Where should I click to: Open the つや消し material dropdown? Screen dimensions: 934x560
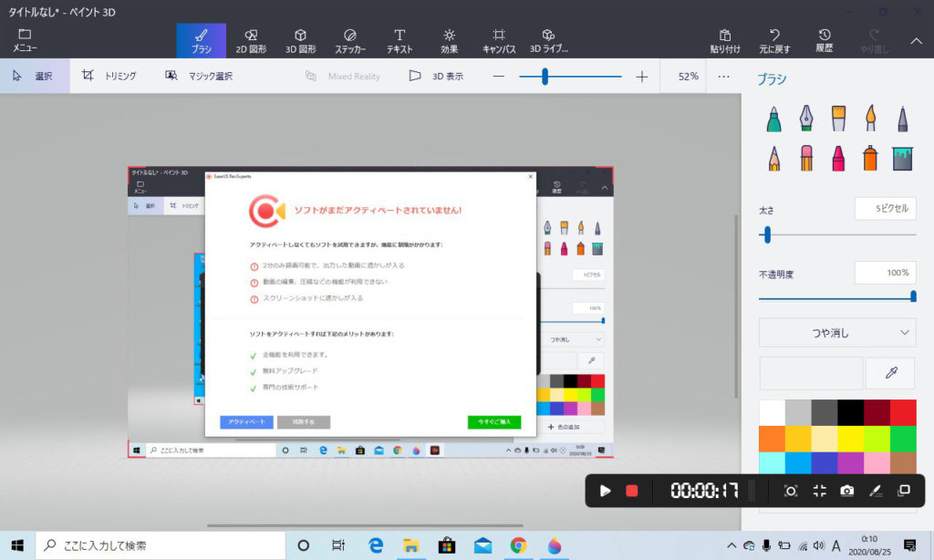click(837, 332)
